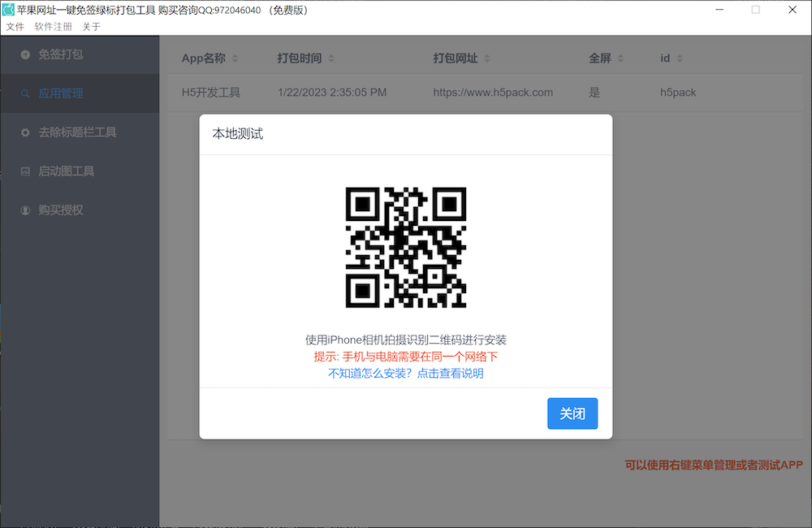Click the QR code image

pyautogui.click(x=405, y=247)
